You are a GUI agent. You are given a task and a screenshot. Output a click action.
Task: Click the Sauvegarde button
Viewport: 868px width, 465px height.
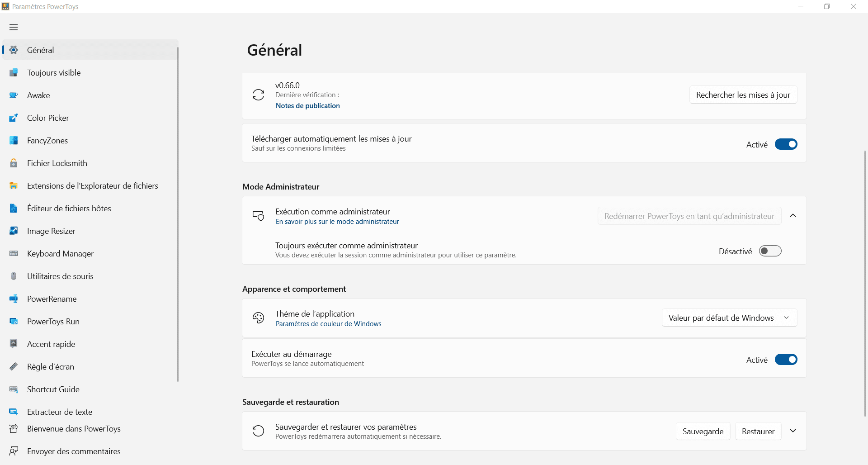(x=703, y=432)
